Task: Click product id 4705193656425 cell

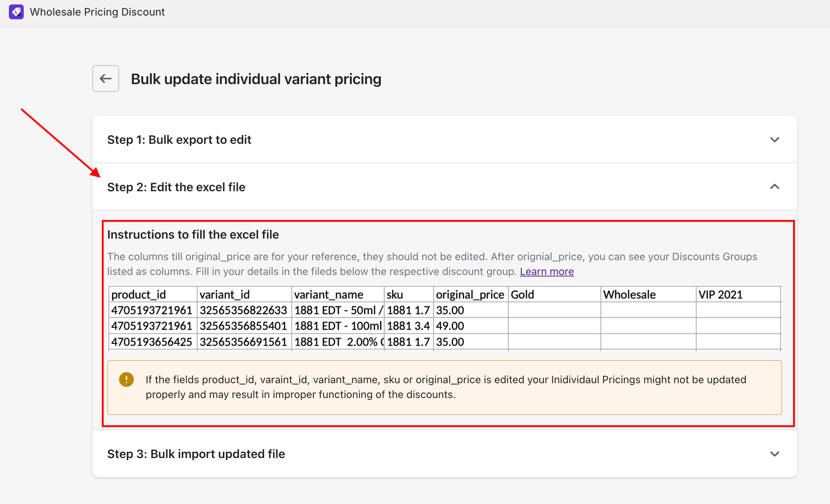Action: click(153, 342)
